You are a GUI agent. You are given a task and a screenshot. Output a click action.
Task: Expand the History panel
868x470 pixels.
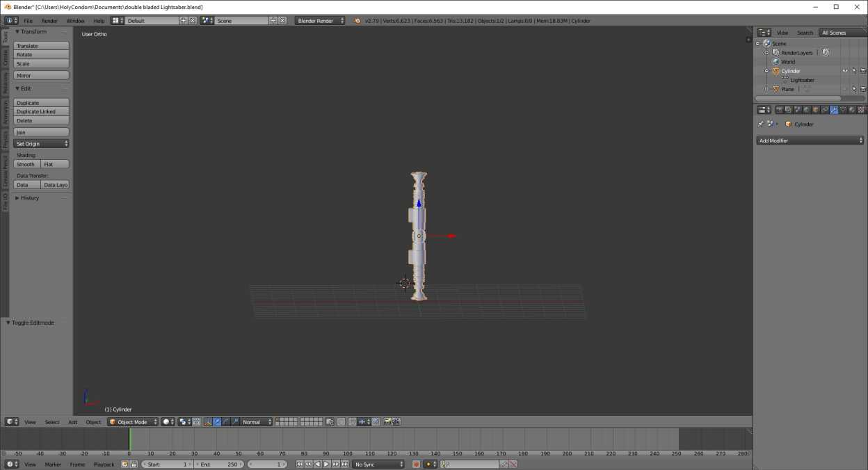point(30,198)
